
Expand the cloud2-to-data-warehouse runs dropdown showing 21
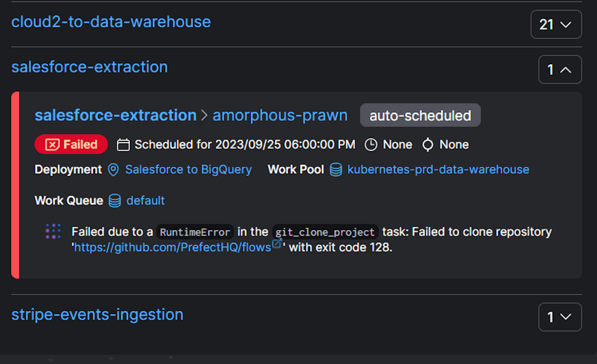[x=556, y=24]
